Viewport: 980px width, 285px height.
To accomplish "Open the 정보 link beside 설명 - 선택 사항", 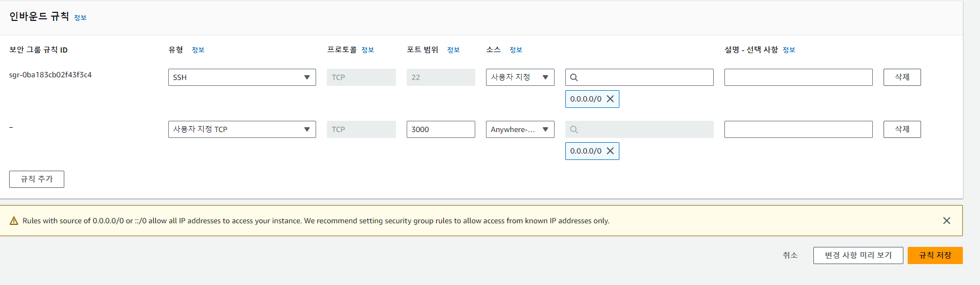I will pyautogui.click(x=789, y=50).
